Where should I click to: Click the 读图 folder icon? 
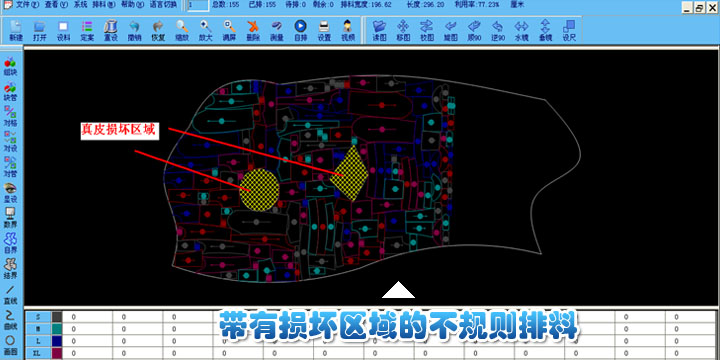[x=379, y=30]
